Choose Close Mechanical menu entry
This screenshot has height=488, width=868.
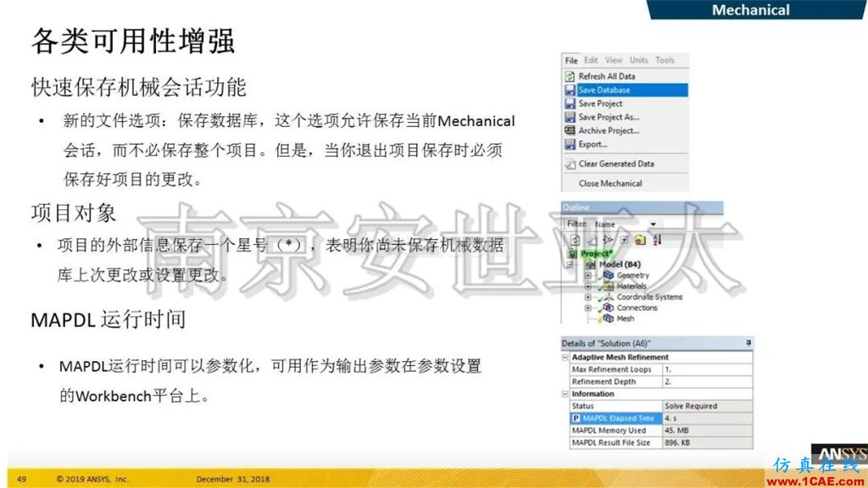(626, 183)
